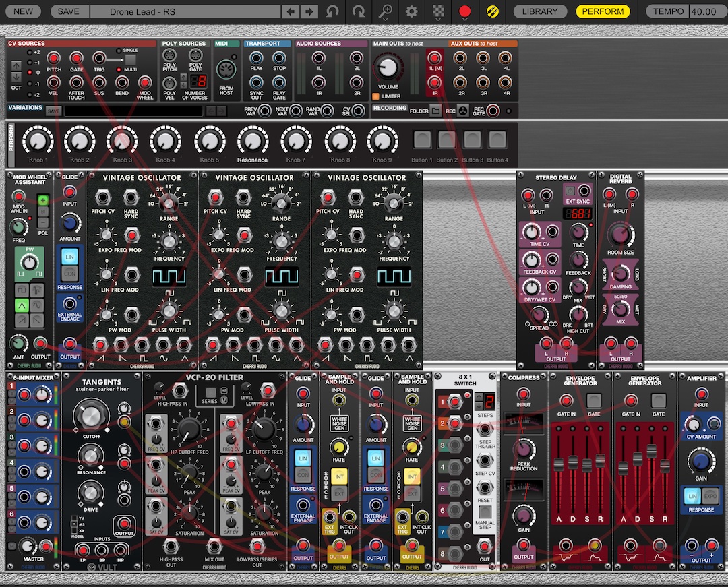This screenshot has width=728, height=587.
Task: Click the Resonance perform knob
Action: (x=252, y=141)
